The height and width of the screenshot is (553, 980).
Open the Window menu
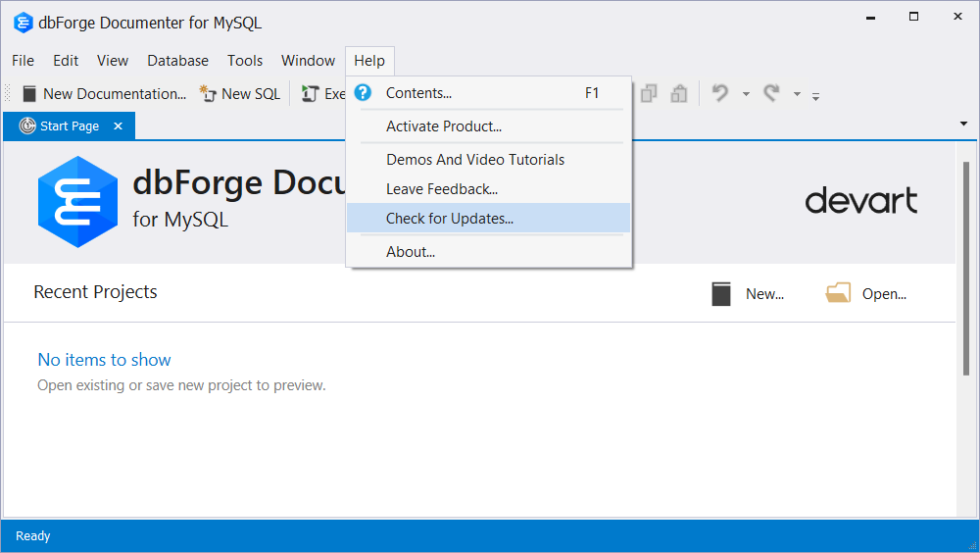[308, 61]
